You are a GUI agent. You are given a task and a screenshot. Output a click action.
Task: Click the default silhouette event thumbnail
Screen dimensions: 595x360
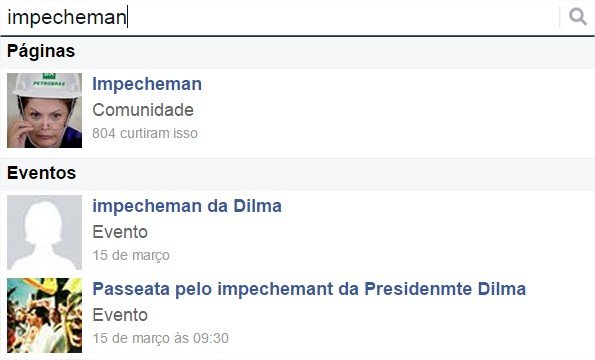tap(44, 233)
